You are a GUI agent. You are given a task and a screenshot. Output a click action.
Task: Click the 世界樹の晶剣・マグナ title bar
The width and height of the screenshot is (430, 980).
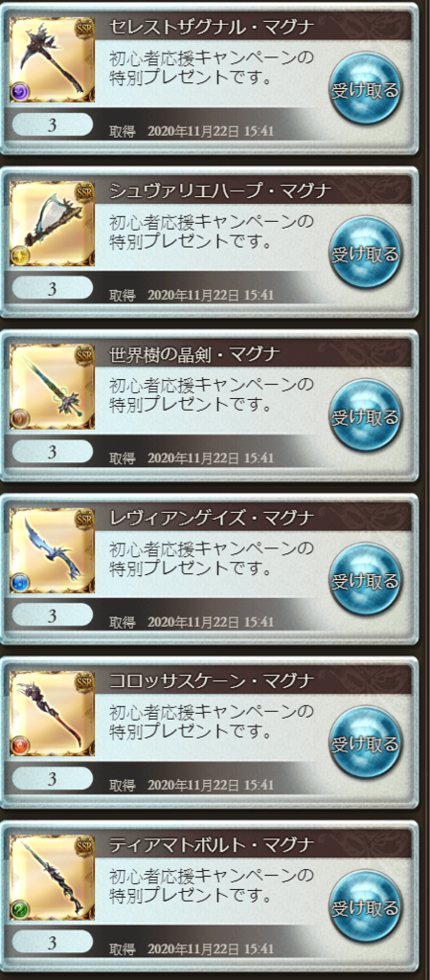pos(253,354)
